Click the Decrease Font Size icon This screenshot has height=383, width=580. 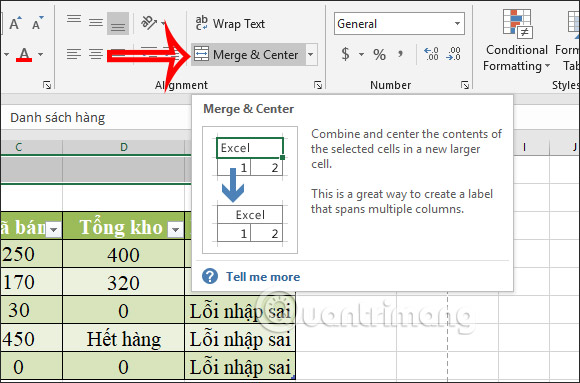pos(38,23)
